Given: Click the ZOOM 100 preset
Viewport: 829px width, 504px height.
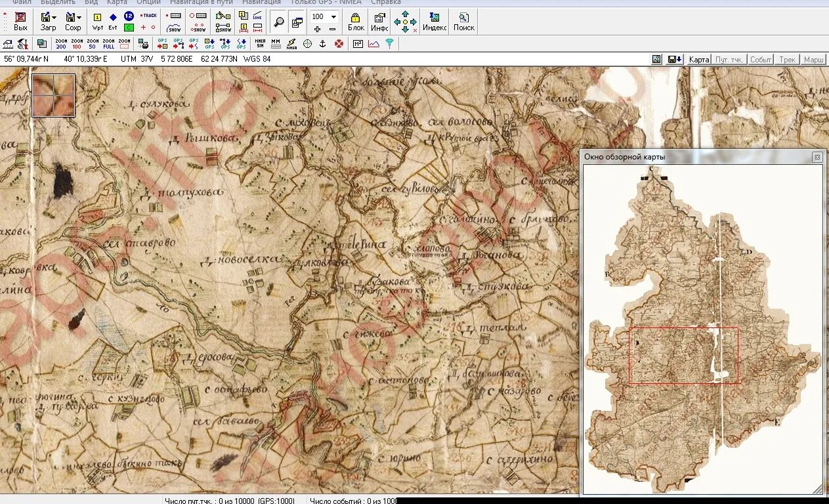Looking at the screenshot, I should [x=77, y=44].
